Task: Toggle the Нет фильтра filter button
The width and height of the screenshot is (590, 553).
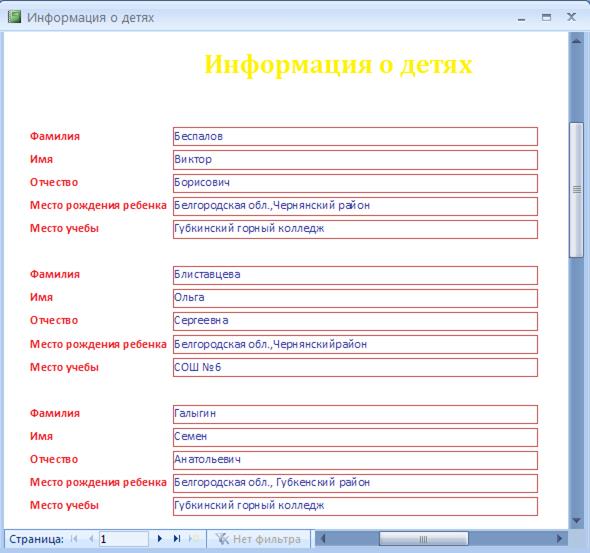Action: point(259,539)
